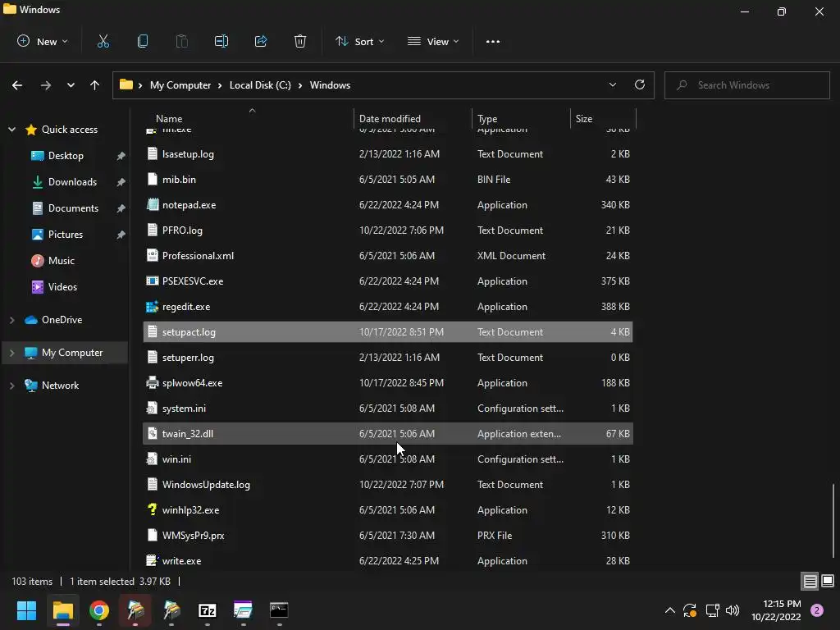
Task: Select the twain_32.dll file
Action: (388, 433)
